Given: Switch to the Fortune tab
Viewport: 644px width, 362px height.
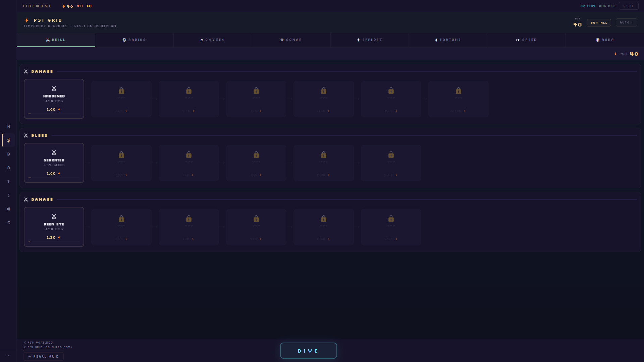Looking at the screenshot, I should (448, 40).
